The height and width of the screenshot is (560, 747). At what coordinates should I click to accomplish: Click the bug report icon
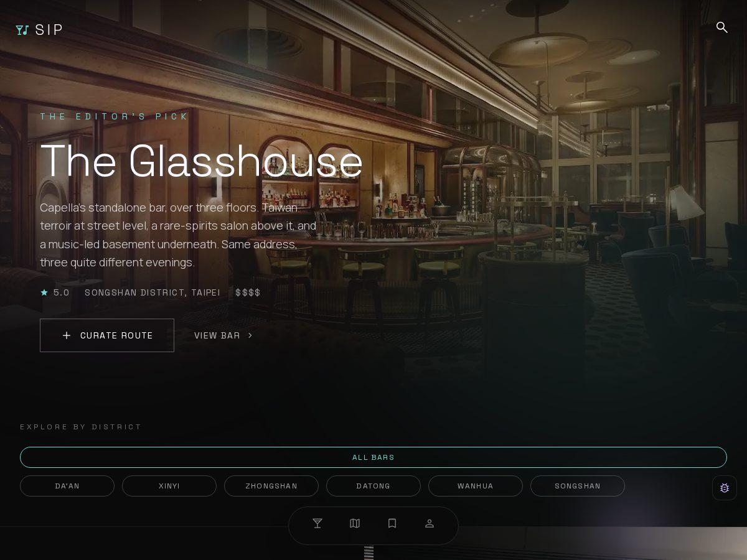[x=725, y=488]
